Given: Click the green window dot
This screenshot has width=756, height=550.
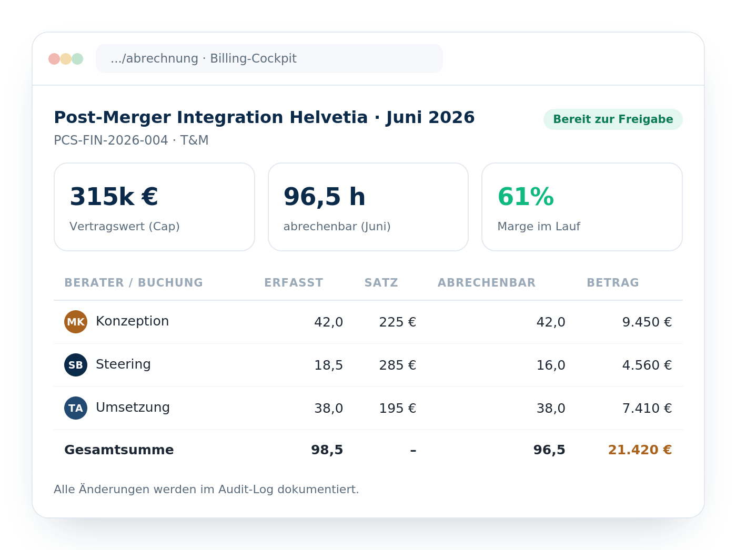Looking at the screenshot, I should click(x=77, y=59).
